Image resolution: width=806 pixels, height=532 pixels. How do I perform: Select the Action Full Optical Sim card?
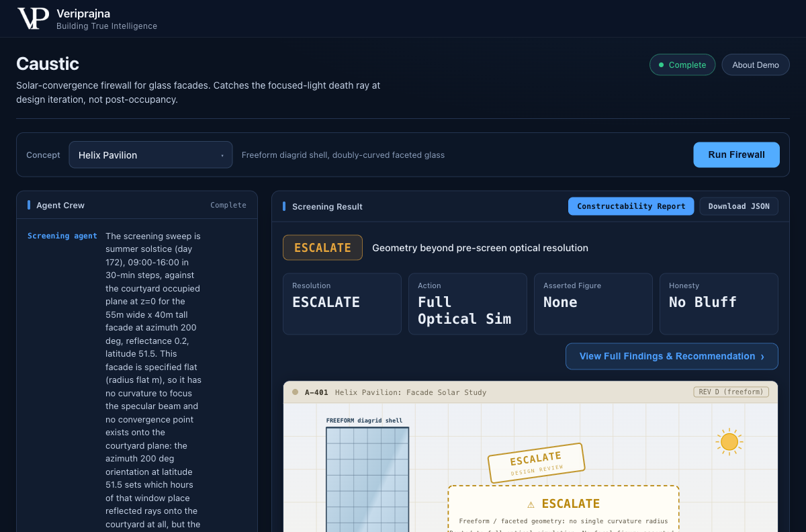[467, 304]
